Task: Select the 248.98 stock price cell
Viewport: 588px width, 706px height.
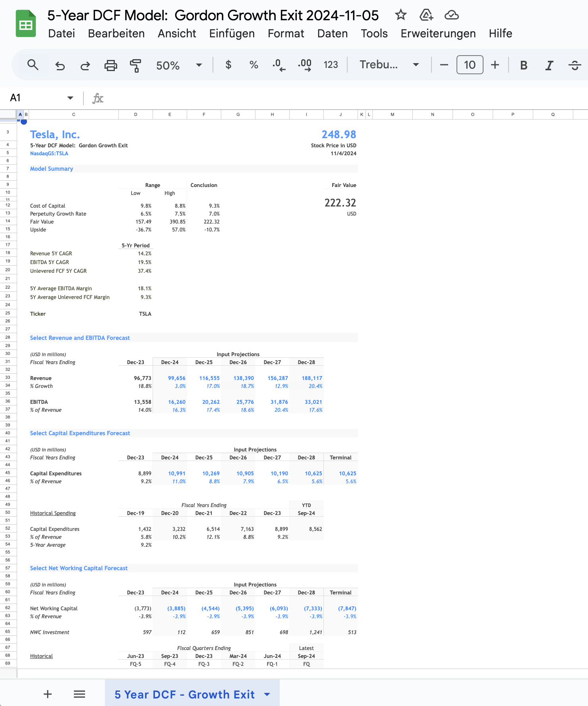Action: (339, 135)
